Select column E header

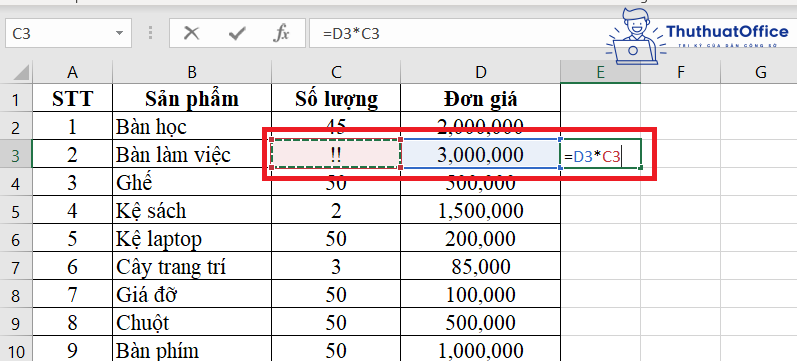(x=600, y=73)
